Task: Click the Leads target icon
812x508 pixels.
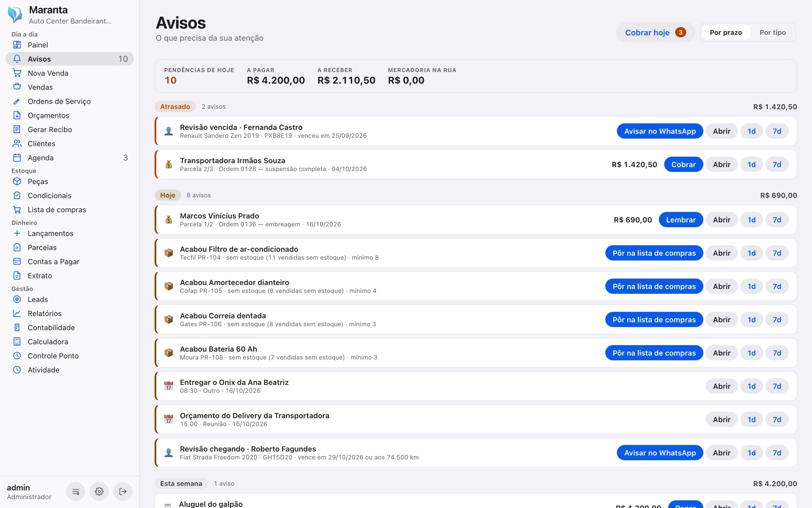Action: 17,299
